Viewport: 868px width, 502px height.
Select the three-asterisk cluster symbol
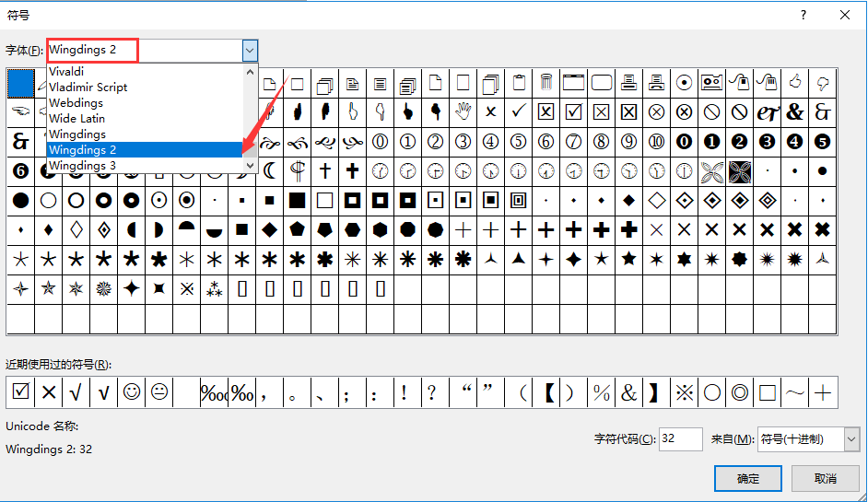214,288
